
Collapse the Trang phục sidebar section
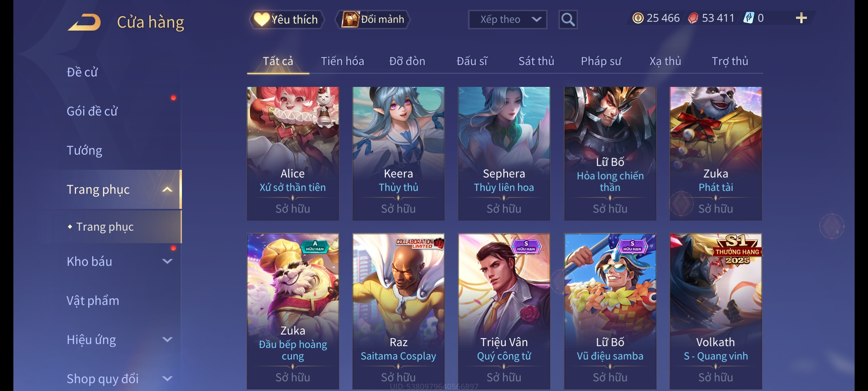(167, 189)
